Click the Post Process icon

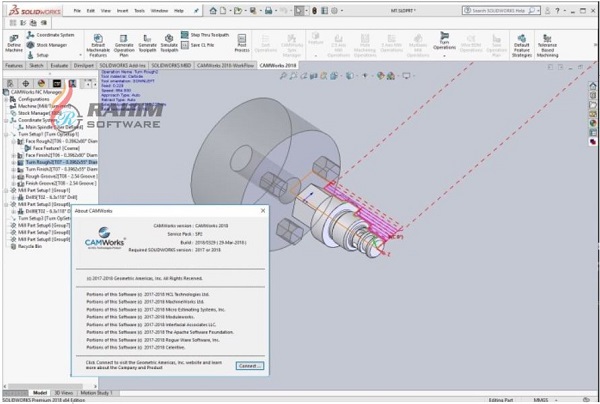click(242, 43)
